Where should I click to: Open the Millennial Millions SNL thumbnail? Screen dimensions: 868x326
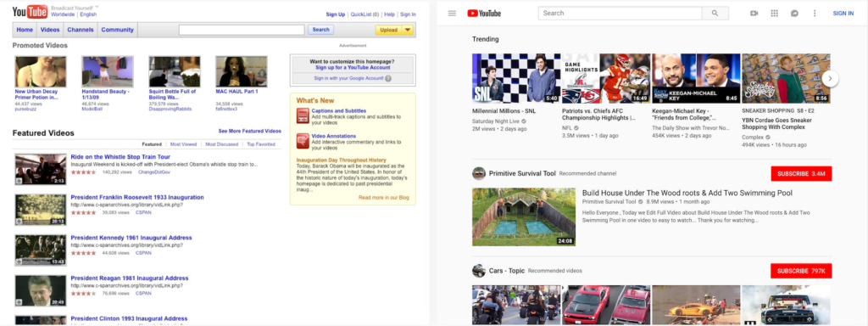click(x=516, y=78)
